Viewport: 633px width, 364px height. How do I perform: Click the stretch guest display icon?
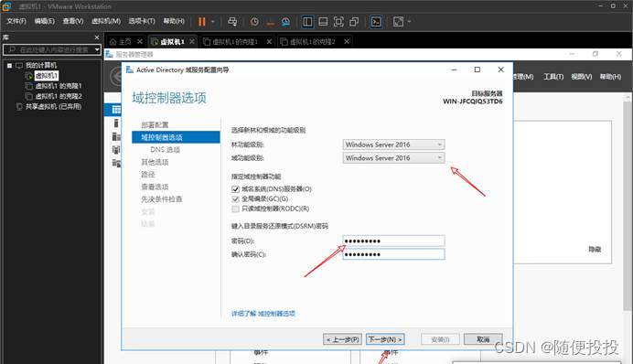(398, 22)
